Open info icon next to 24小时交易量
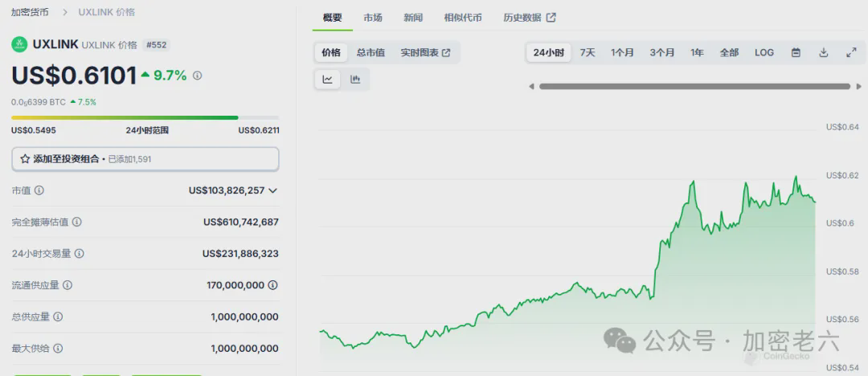This screenshot has height=376, width=868. point(79,254)
